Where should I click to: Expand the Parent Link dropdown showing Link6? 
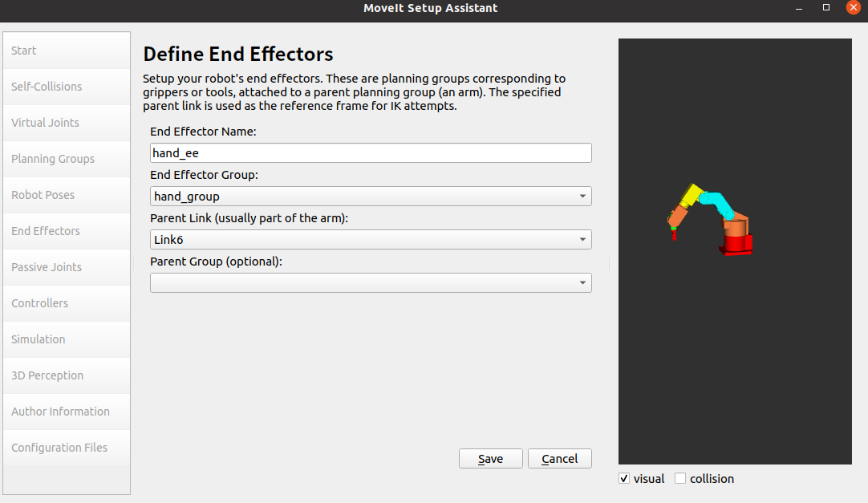371,240
